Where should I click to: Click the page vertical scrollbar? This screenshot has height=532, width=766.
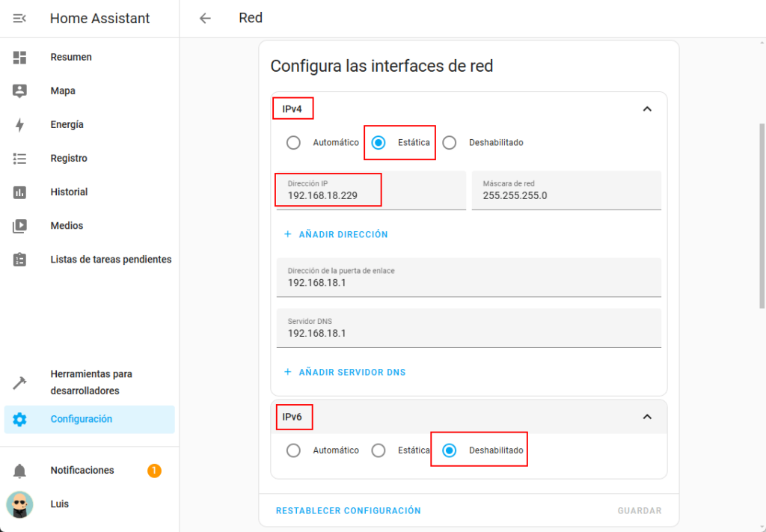762,215
